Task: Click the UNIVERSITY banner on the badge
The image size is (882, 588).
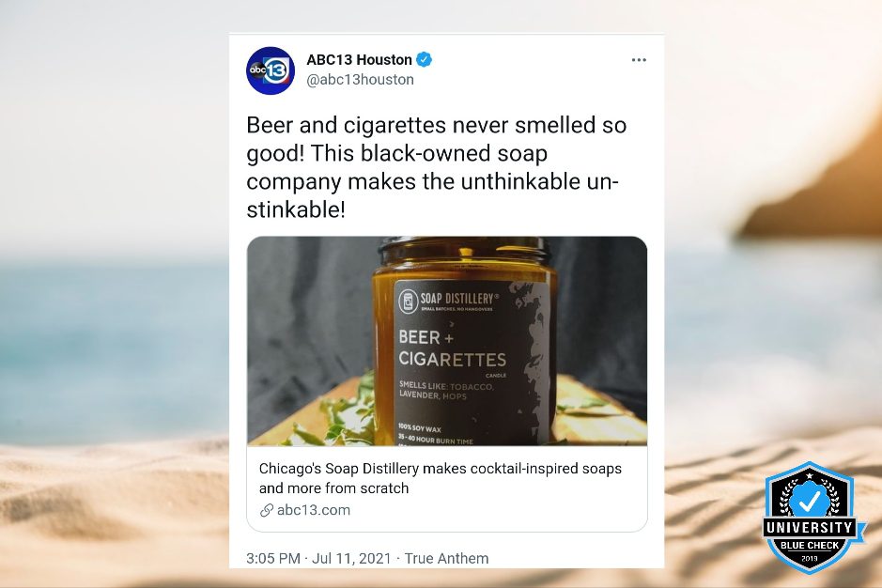Action: 810,527
